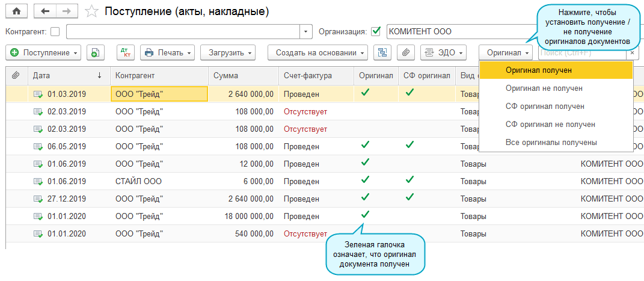Add page to favorites star
Screen dimensions: 644x281
(x=91, y=11)
